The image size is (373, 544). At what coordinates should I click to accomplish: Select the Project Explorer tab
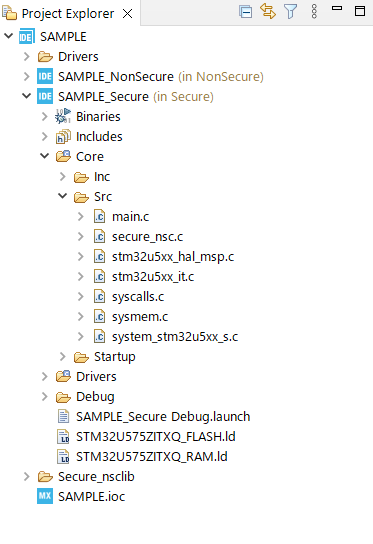[x=68, y=14]
